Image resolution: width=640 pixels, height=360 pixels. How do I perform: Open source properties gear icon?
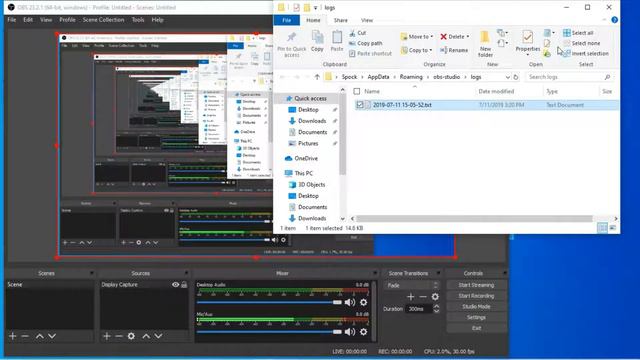point(131,336)
